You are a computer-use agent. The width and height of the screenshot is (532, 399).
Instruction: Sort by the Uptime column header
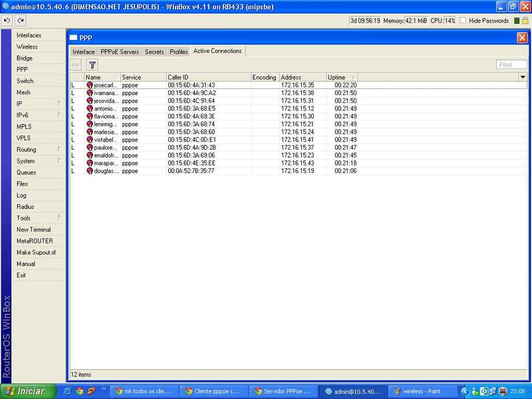point(342,77)
